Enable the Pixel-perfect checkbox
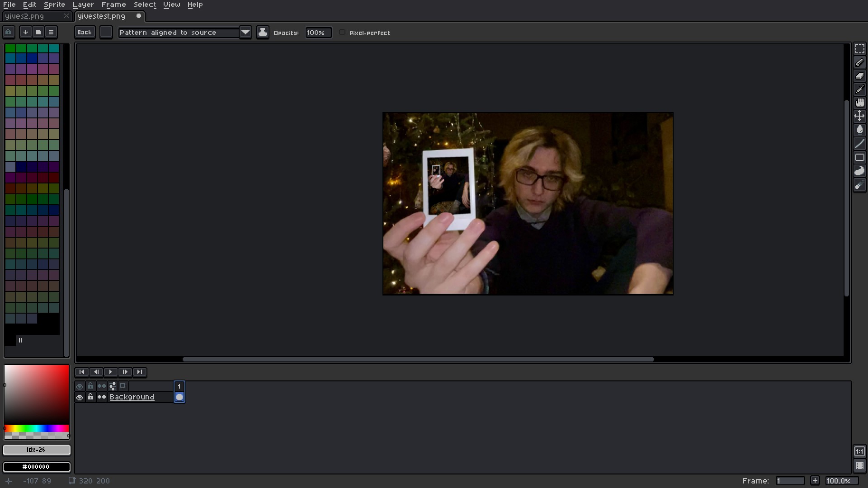868x488 pixels. (x=342, y=33)
